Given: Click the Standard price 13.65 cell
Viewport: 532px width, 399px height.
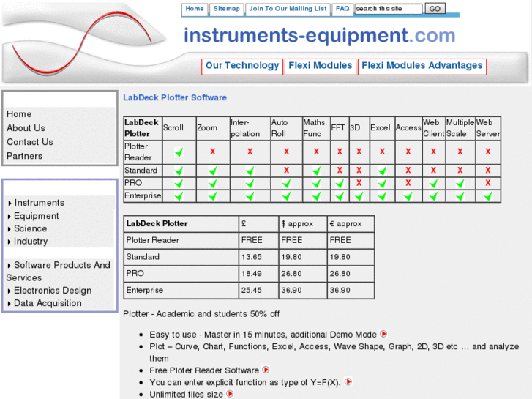Looking at the screenshot, I should pos(258,257).
